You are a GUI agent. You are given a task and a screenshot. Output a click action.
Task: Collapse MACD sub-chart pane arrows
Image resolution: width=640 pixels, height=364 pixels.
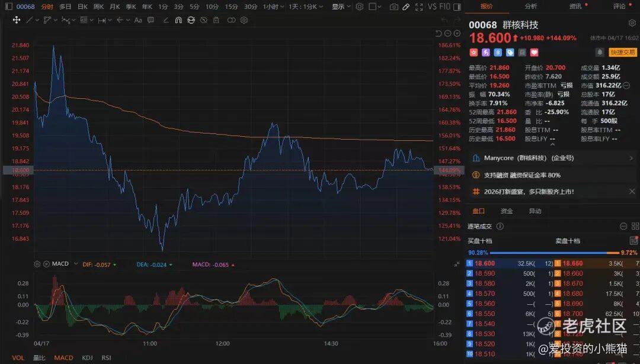pos(457,265)
